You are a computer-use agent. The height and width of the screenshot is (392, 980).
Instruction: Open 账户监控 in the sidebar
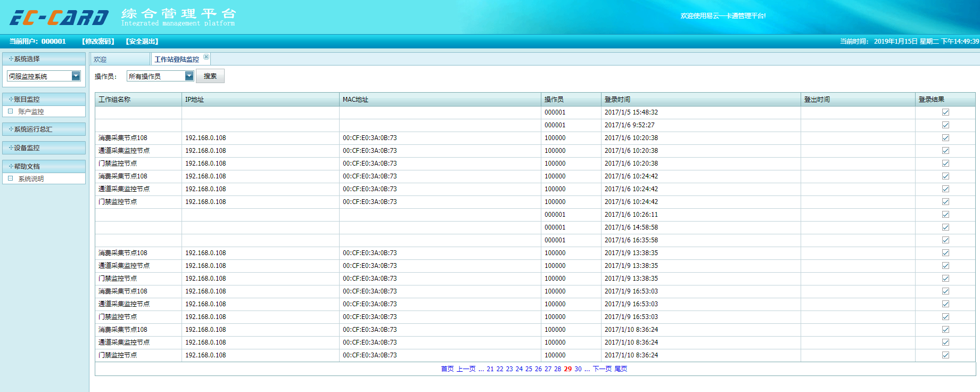point(31,112)
